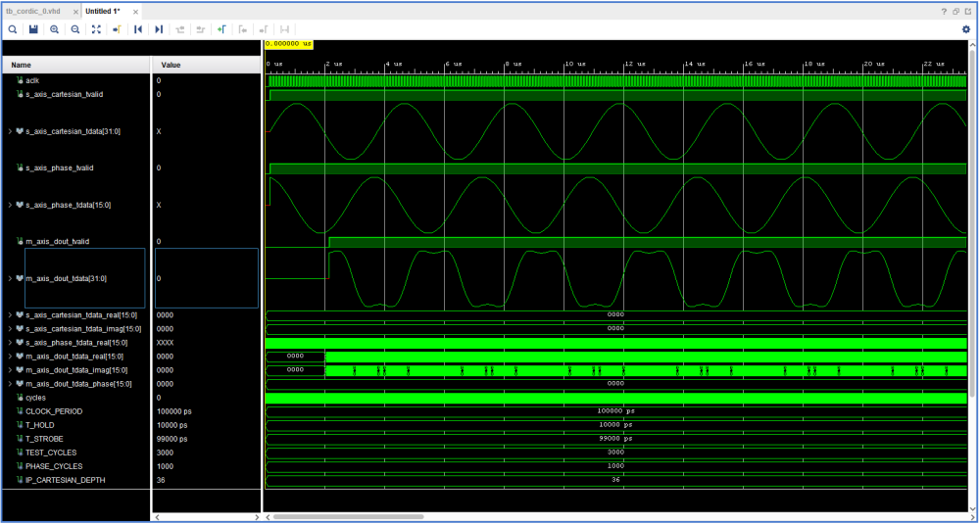Image resolution: width=980 pixels, height=524 pixels.
Task: Jump to the last time point
Action: click(x=159, y=29)
